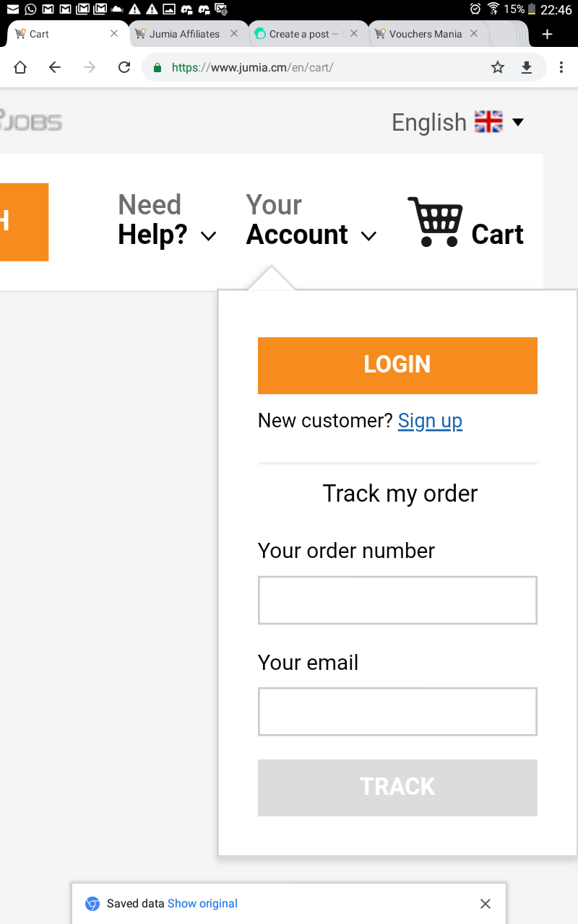Collapse the Your Account dropdown

[x=311, y=220]
